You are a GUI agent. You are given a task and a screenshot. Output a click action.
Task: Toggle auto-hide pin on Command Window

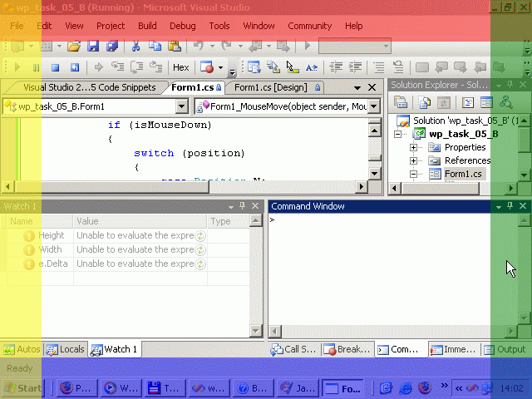click(x=510, y=206)
